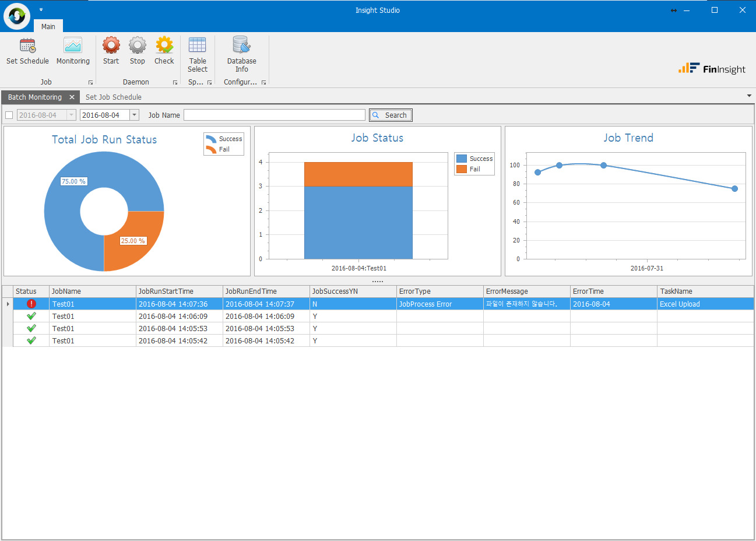The height and width of the screenshot is (541, 756).
Task: Expand the Daemon group dialog launcher
Action: pyautogui.click(x=175, y=83)
